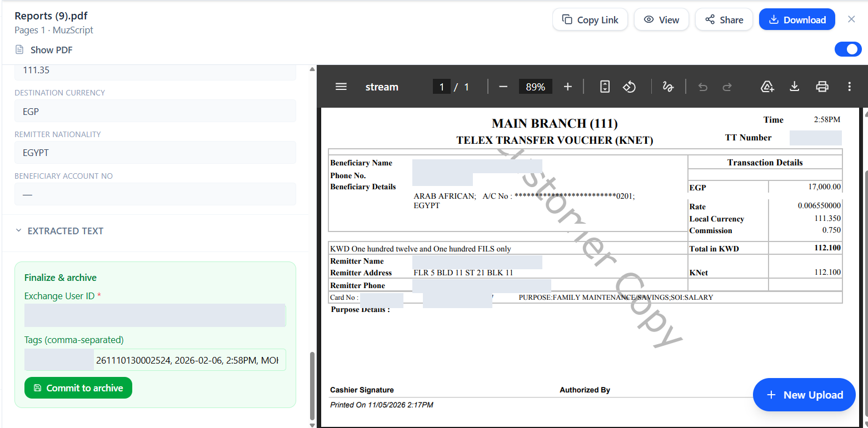The image size is (868, 428).
Task: Click 'Printed On 11/05/2026 2:17PM' text
Action: click(382, 405)
